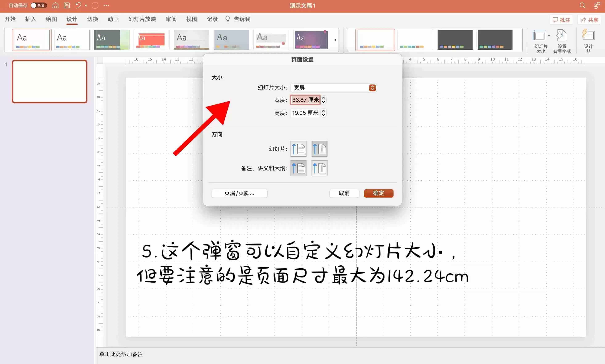The image size is (605, 364).
Task: Click the 确定 button to confirm
Action: [x=378, y=193]
